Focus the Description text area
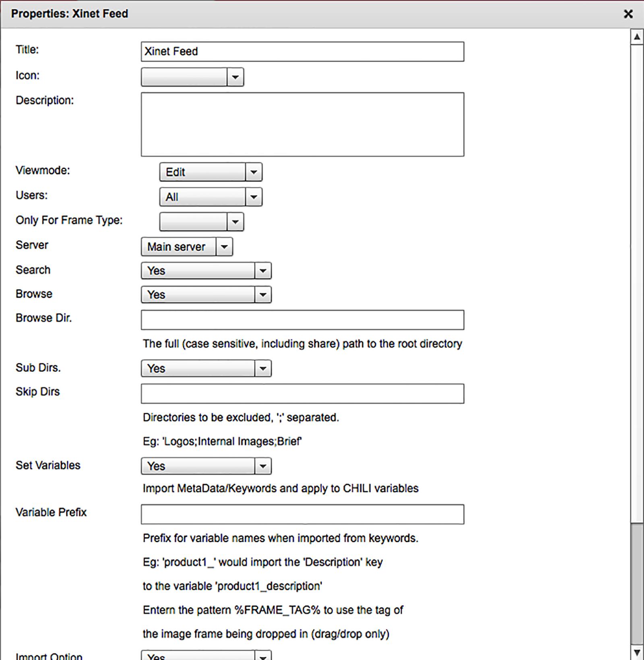Viewport: 644px width, 660px height. (x=302, y=124)
